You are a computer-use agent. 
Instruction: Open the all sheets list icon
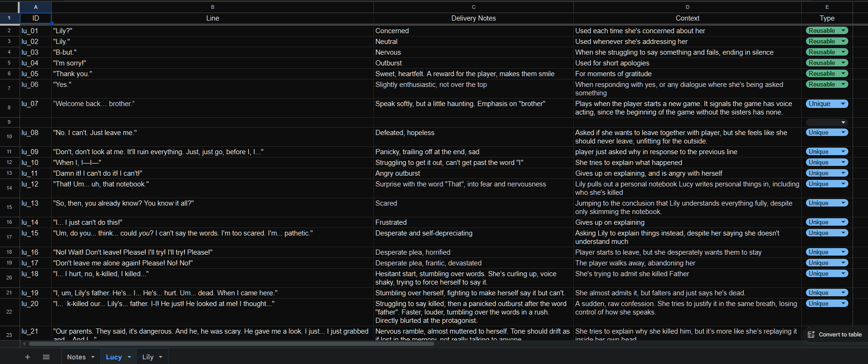point(46,357)
